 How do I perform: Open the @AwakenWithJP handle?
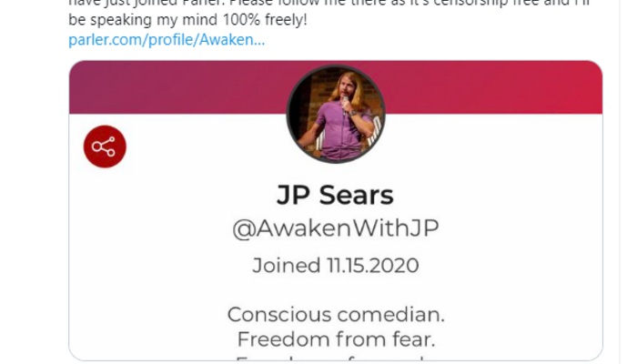(x=336, y=228)
